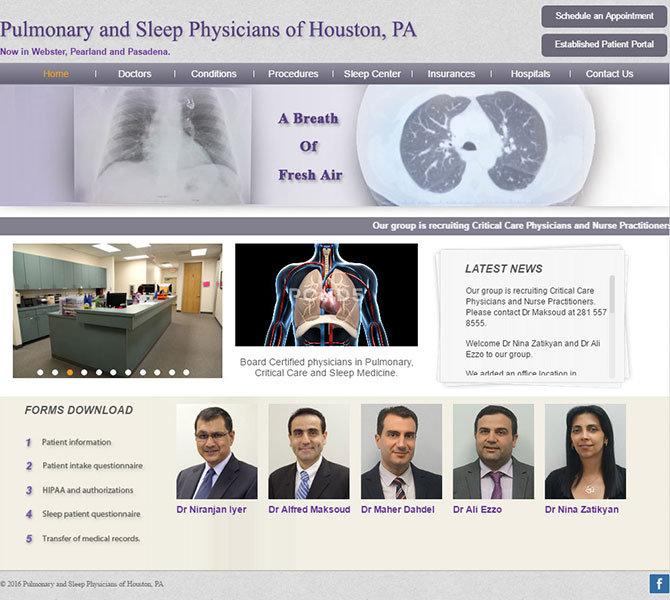The width and height of the screenshot is (670, 600).
Task: Click the 'Board Certified physicians' caption
Action: click(326, 367)
